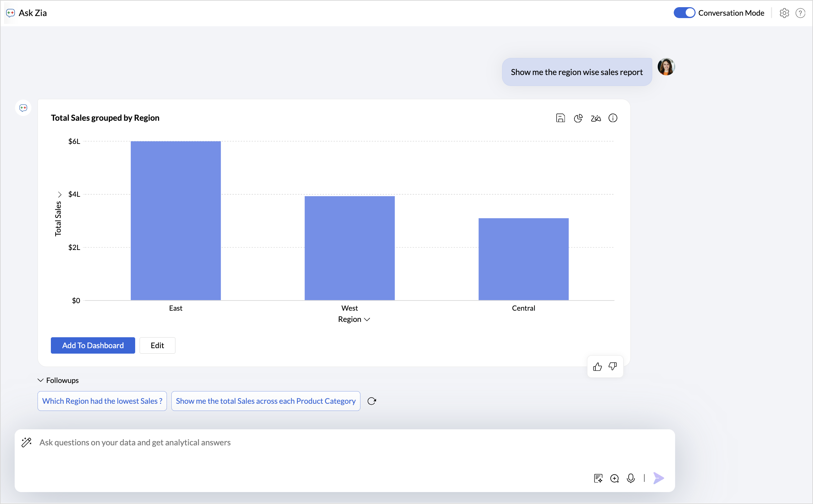
Task: Click the Edit button
Action: (x=157, y=345)
